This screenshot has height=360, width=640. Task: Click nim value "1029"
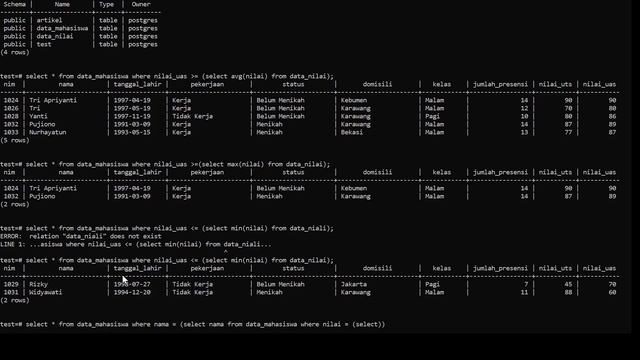pos(11,284)
